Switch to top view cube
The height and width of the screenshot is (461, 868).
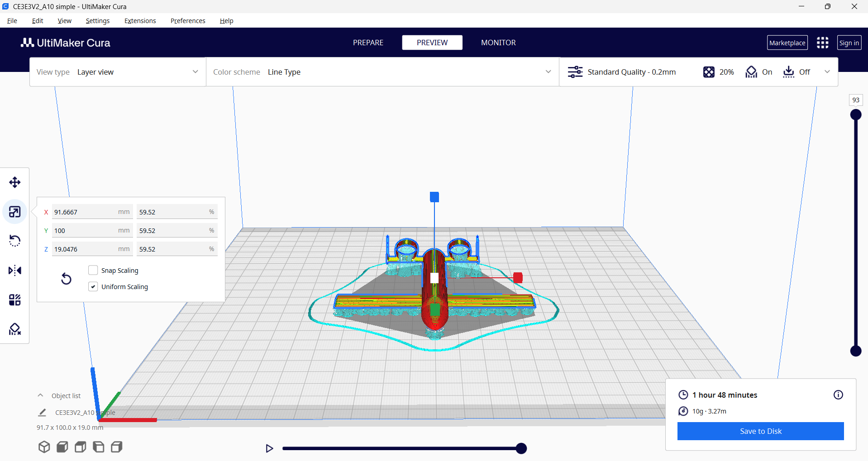point(81,447)
